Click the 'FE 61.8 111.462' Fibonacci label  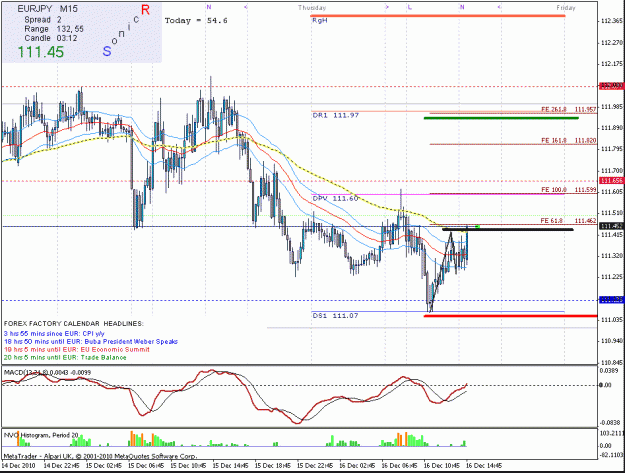[x=568, y=220]
